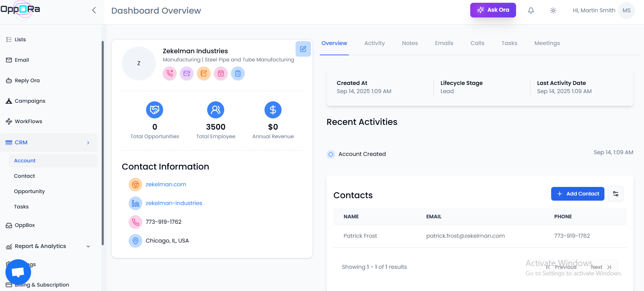The width and height of the screenshot is (644, 291).
Task: Collapse the left sidebar with arrow
Action: pos(94,10)
